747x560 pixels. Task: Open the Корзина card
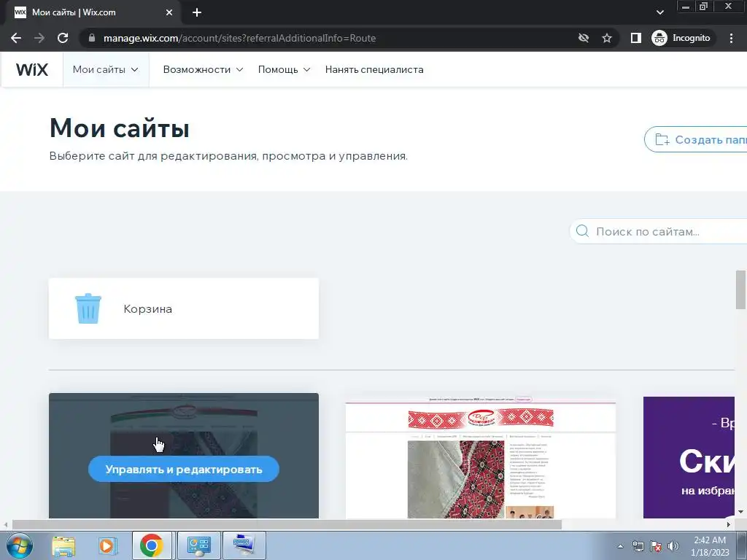183,308
